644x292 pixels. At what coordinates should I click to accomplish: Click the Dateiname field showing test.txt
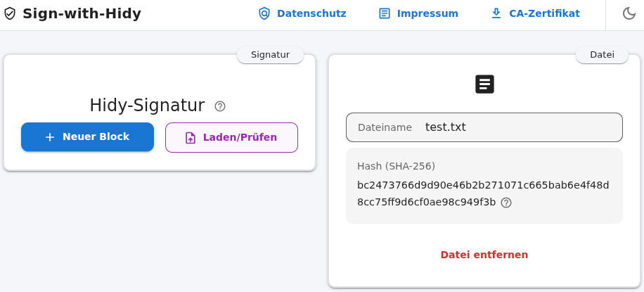tap(484, 127)
